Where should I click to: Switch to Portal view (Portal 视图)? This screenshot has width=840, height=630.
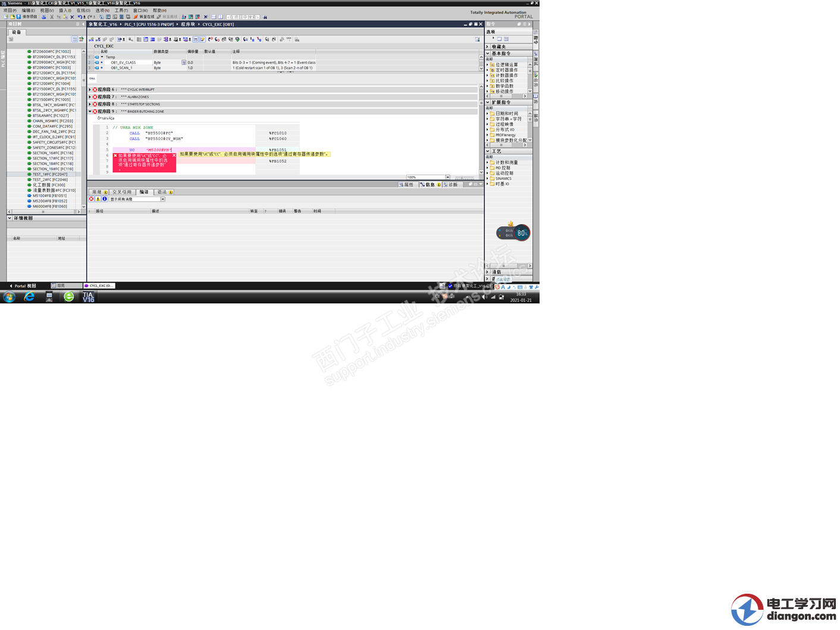23,286
